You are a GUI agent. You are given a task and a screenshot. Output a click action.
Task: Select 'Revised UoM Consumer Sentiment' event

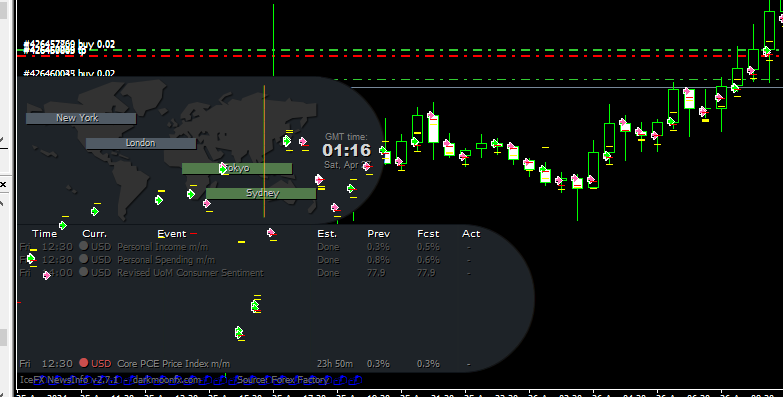tap(190, 273)
